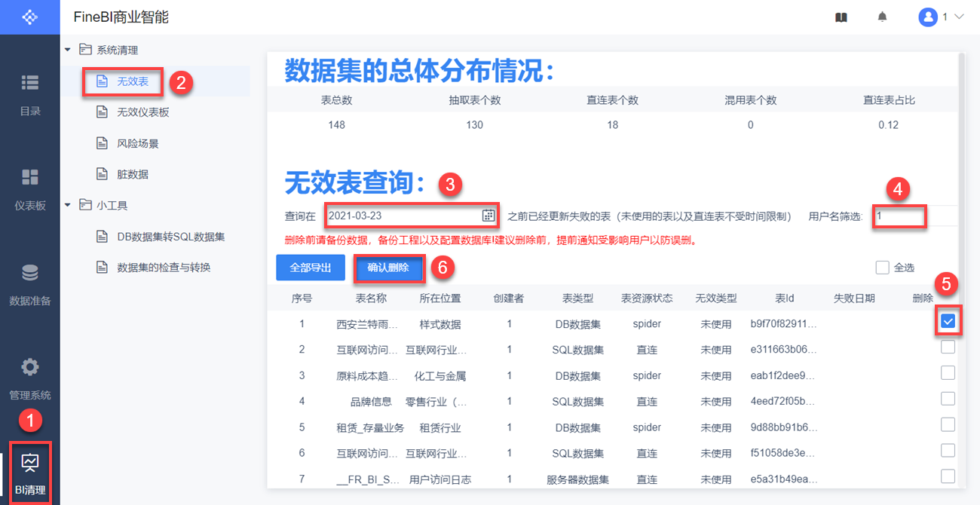
Task: Open the 目录 directory sidebar icon
Action: [x=30, y=83]
